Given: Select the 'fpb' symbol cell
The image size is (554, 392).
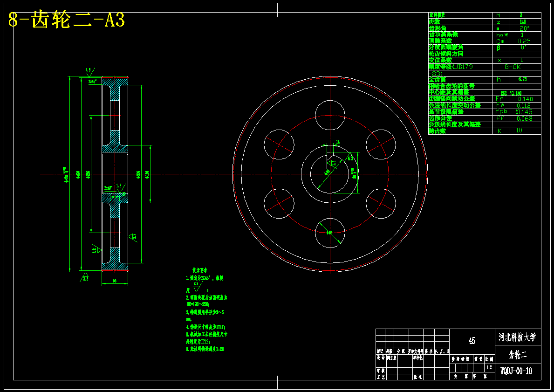Looking at the screenshot, I should point(500,112).
